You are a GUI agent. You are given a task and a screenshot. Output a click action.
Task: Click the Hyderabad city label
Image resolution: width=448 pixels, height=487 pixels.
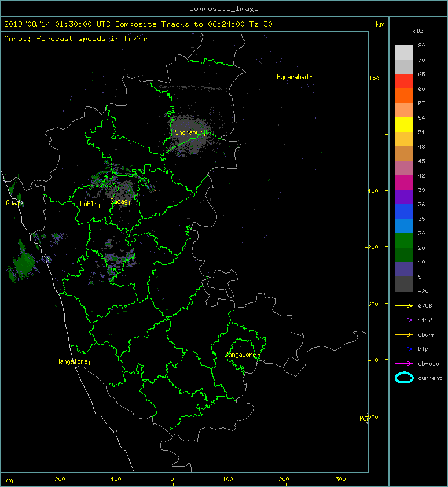pos(294,77)
